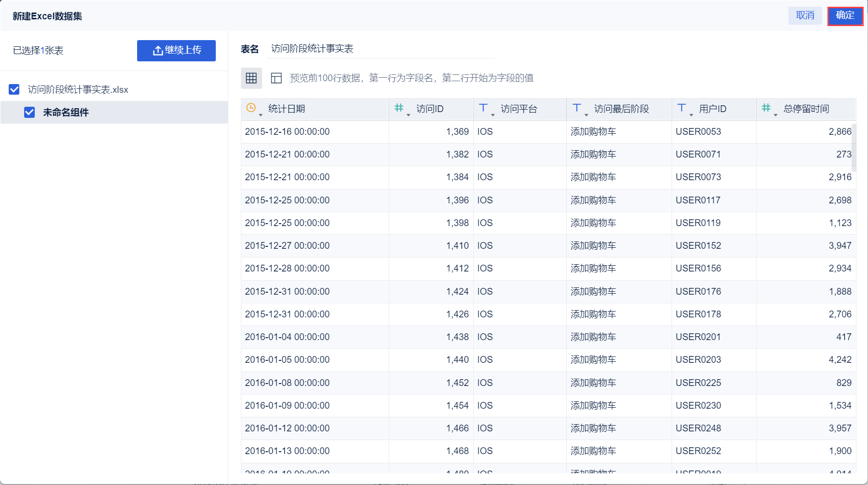The width and height of the screenshot is (868, 485).
Task: Click the number type icon for 访问ID
Action: pyautogui.click(x=399, y=108)
